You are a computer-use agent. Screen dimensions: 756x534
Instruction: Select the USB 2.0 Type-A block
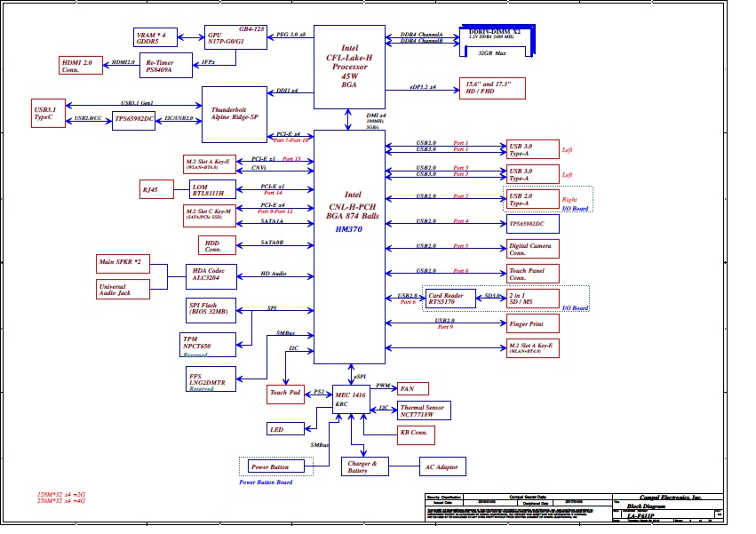(533, 199)
